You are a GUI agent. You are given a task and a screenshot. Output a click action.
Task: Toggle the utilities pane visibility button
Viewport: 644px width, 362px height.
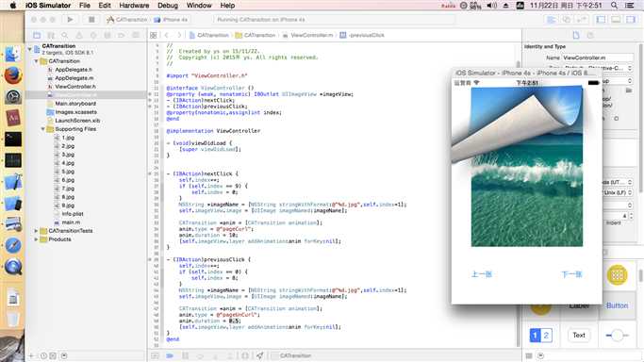[x=631, y=19]
